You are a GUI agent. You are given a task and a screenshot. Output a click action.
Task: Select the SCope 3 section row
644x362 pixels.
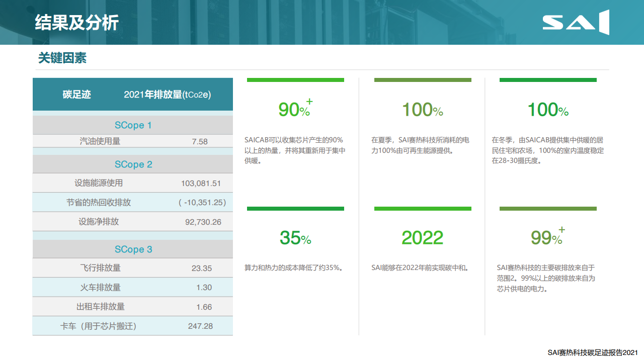(x=133, y=249)
